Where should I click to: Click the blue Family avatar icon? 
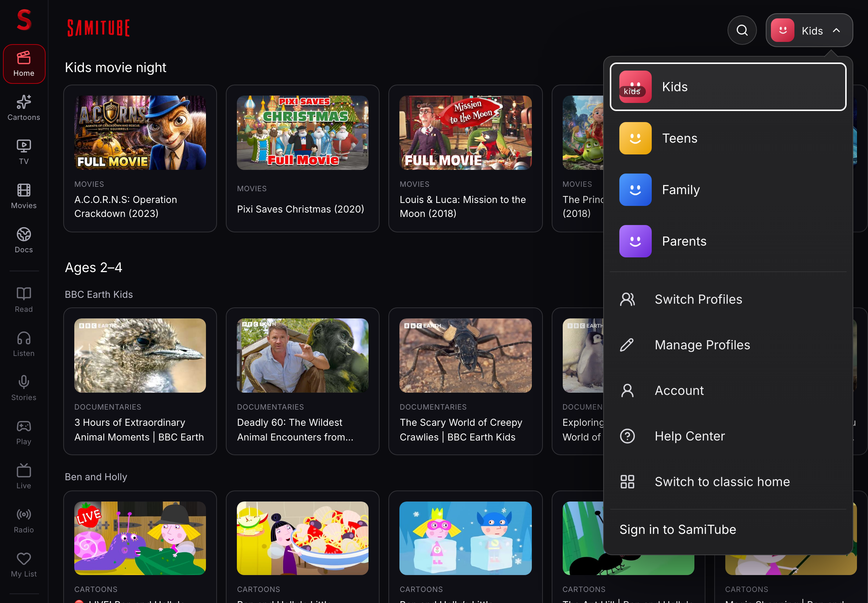635,190
